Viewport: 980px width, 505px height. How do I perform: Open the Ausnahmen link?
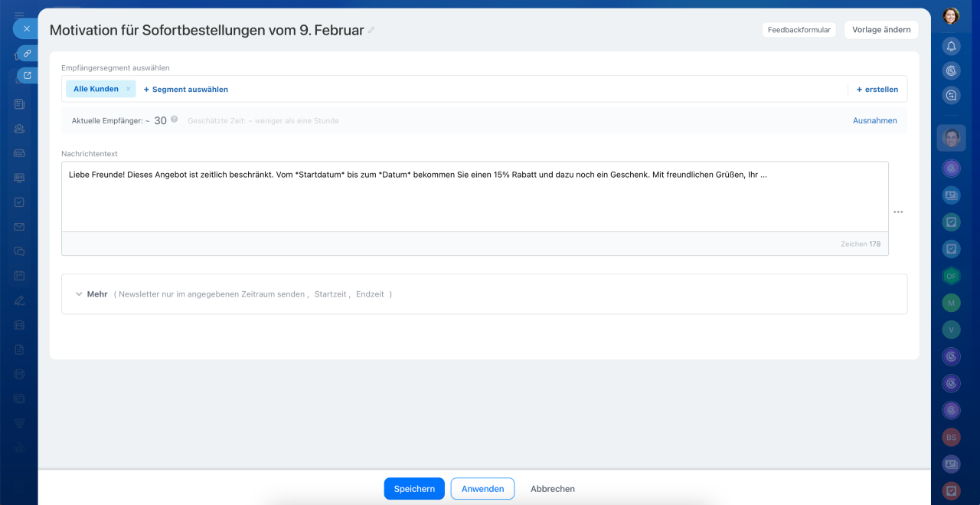[875, 120]
